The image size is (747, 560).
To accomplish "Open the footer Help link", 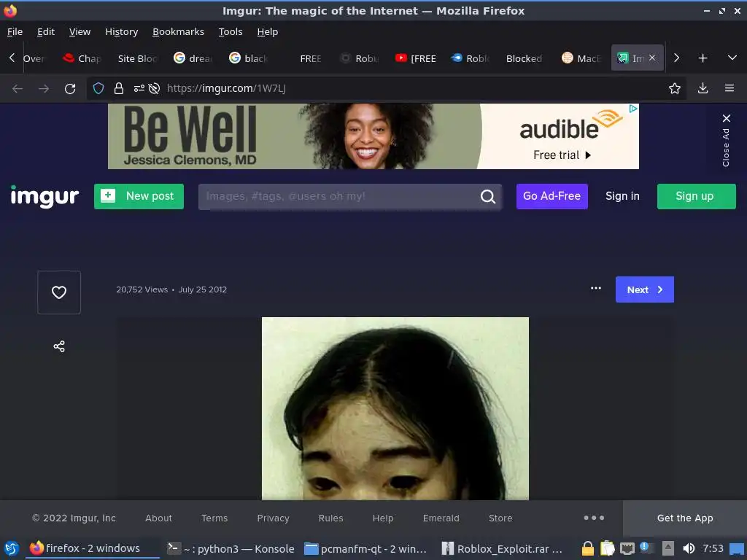I will click(382, 518).
